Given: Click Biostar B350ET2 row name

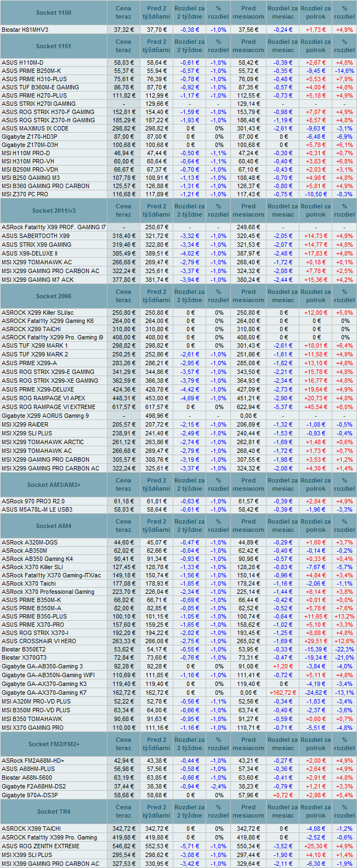Looking at the screenshot, I should tap(24, 649).
